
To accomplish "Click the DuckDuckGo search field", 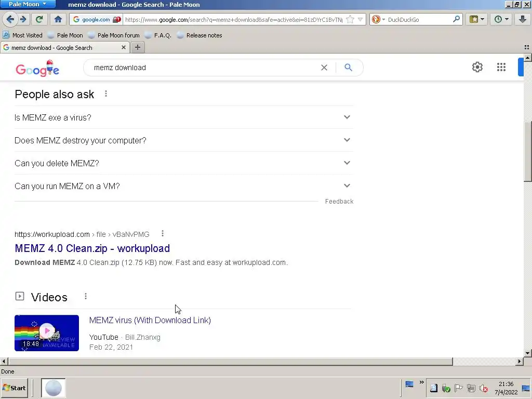I will 419,19.
